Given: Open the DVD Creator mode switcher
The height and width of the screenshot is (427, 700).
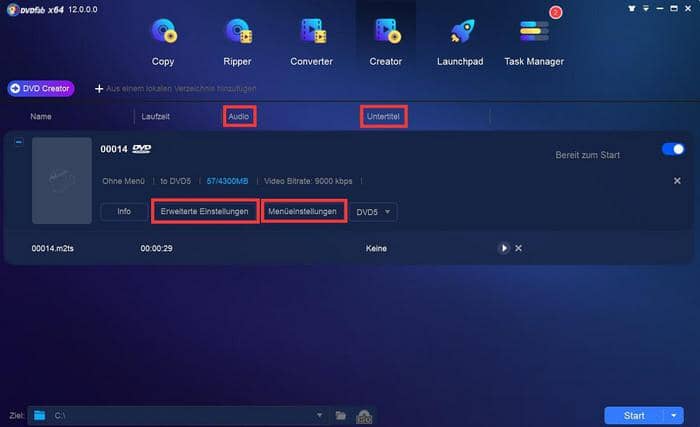Looking at the screenshot, I should (x=42, y=88).
